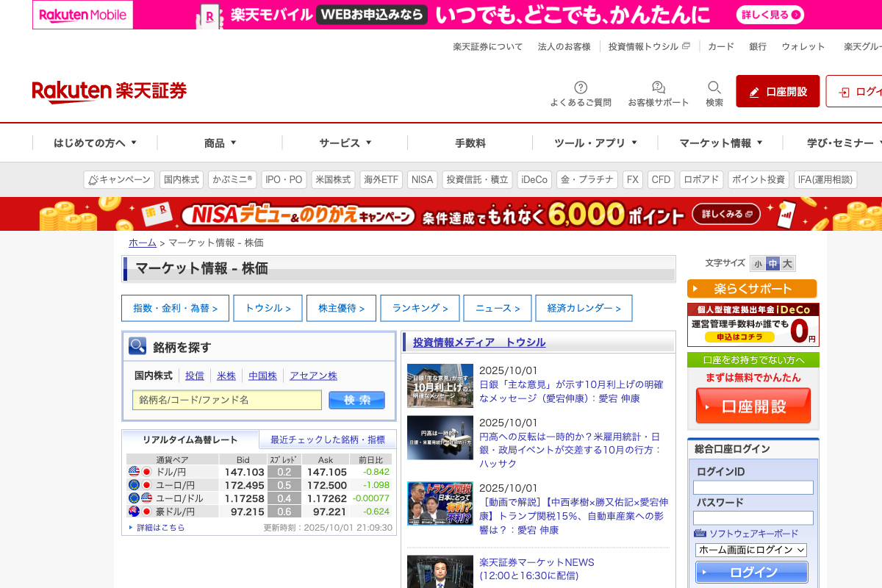Expand the 商品 navigation dropdown
Screen dimensions: 882x588
click(x=220, y=143)
